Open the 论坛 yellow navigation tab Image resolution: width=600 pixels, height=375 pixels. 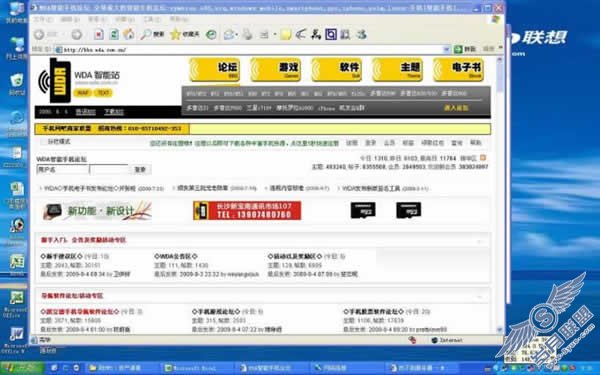(x=215, y=70)
